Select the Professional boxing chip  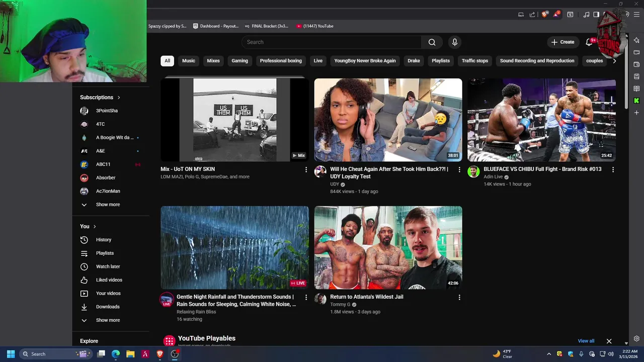[x=281, y=61]
